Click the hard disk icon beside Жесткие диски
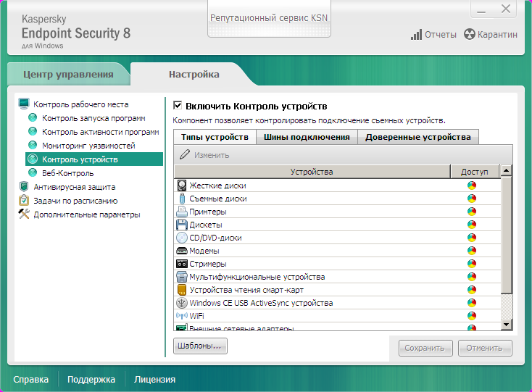The height and width of the screenshot is (392, 532). point(182,185)
